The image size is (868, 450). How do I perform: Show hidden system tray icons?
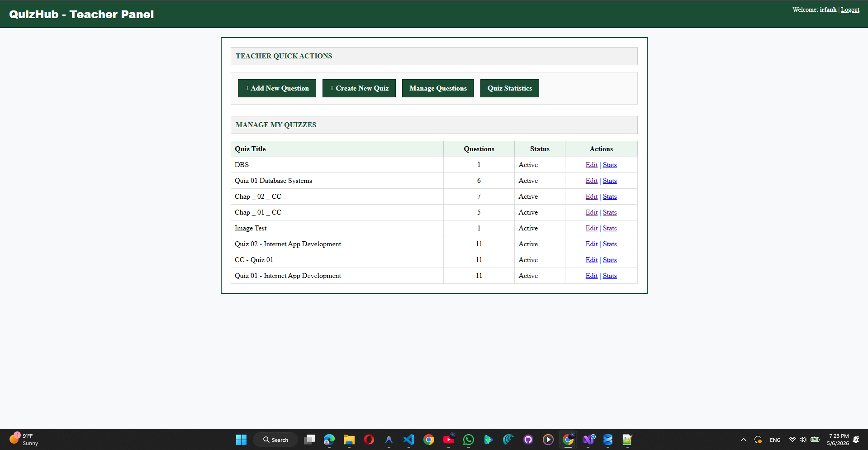point(743,440)
